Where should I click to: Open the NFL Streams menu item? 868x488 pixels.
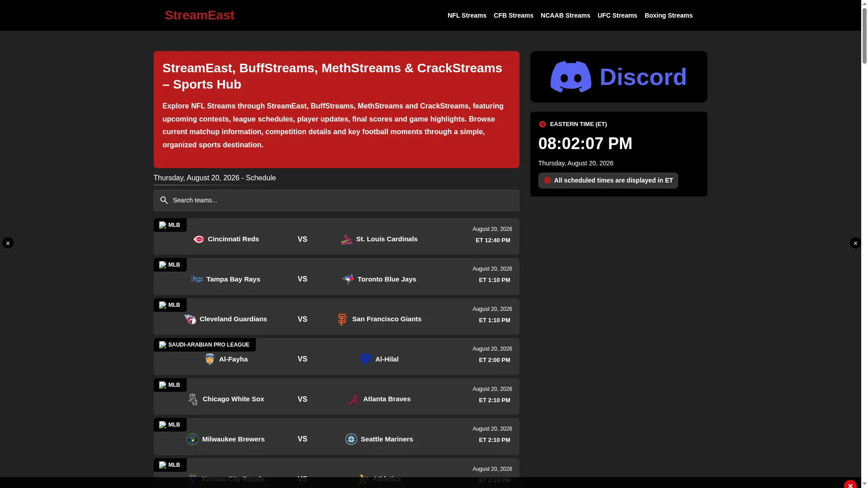tap(467, 15)
